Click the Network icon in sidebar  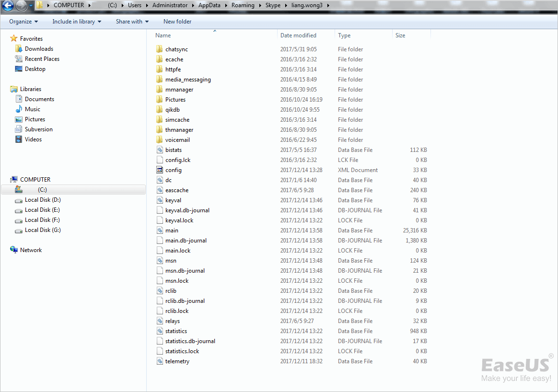click(14, 250)
